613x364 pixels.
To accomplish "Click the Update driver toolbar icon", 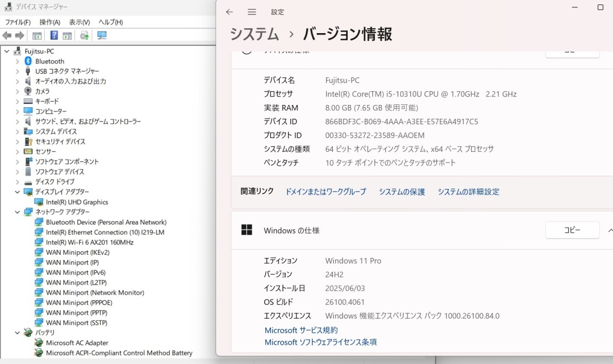I will 84,35.
